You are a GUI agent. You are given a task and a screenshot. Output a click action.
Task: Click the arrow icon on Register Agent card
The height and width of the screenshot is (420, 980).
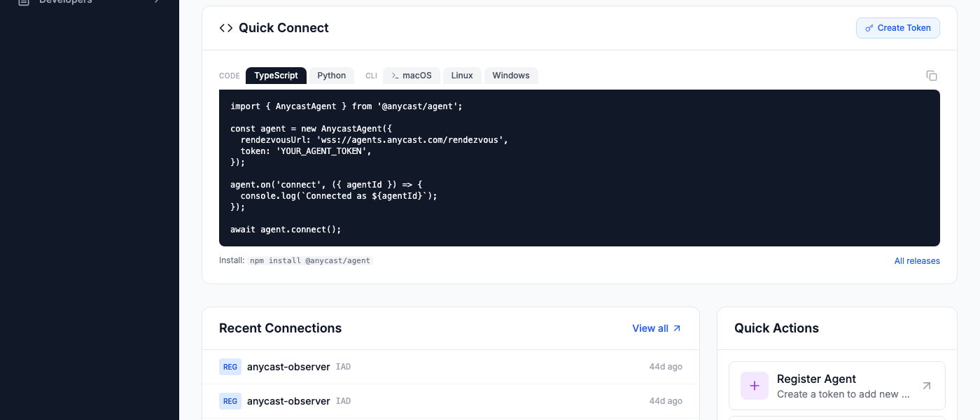coord(927,386)
